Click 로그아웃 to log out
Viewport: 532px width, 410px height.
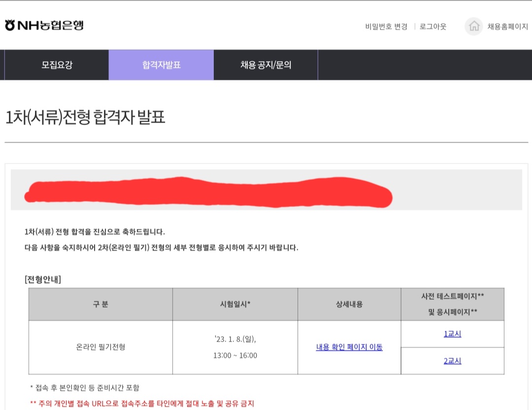(432, 27)
